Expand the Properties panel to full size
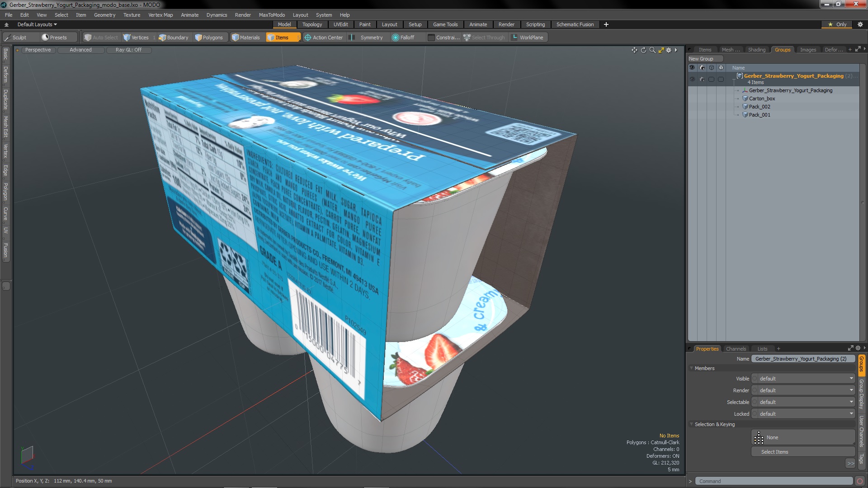 [850, 348]
